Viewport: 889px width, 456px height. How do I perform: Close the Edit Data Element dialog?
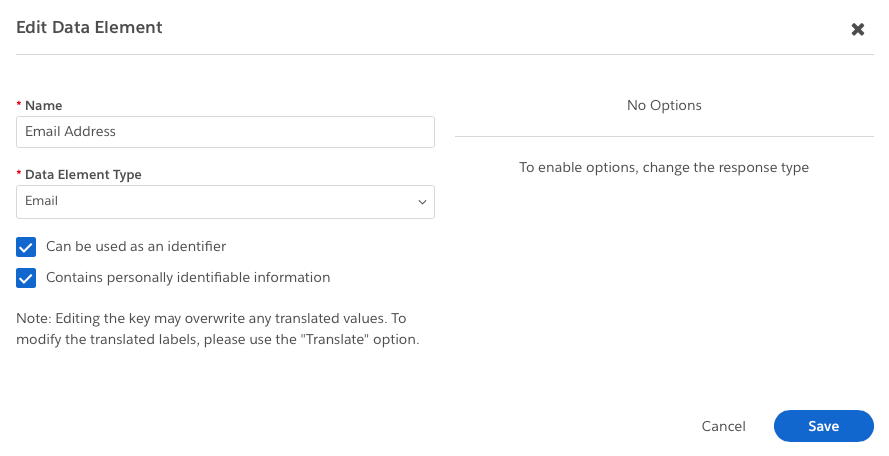coord(857,29)
